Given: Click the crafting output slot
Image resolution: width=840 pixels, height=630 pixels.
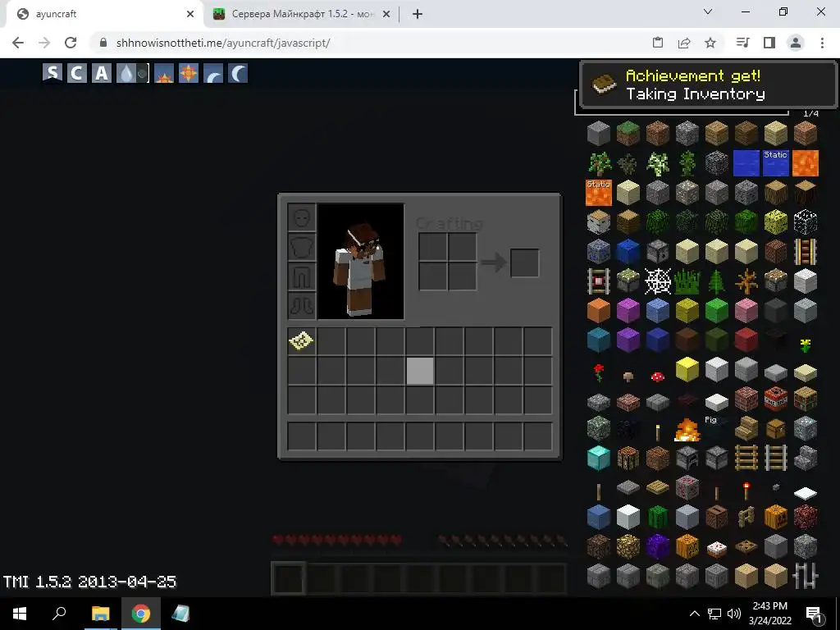Looking at the screenshot, I should (524, 262).
